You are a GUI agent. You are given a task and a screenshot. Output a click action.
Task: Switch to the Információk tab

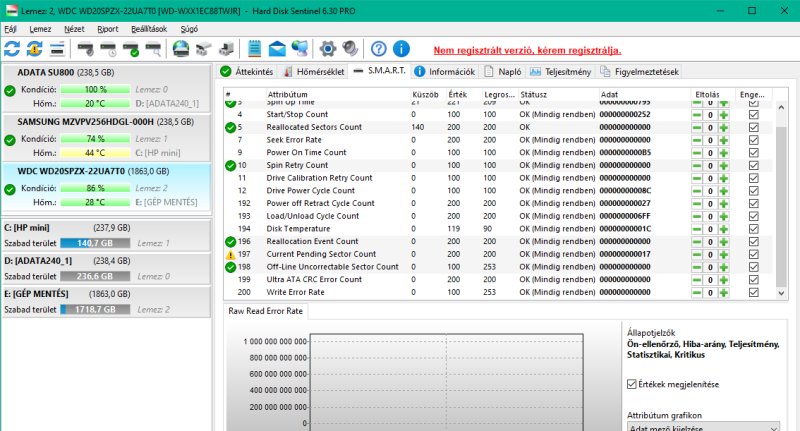445,71
